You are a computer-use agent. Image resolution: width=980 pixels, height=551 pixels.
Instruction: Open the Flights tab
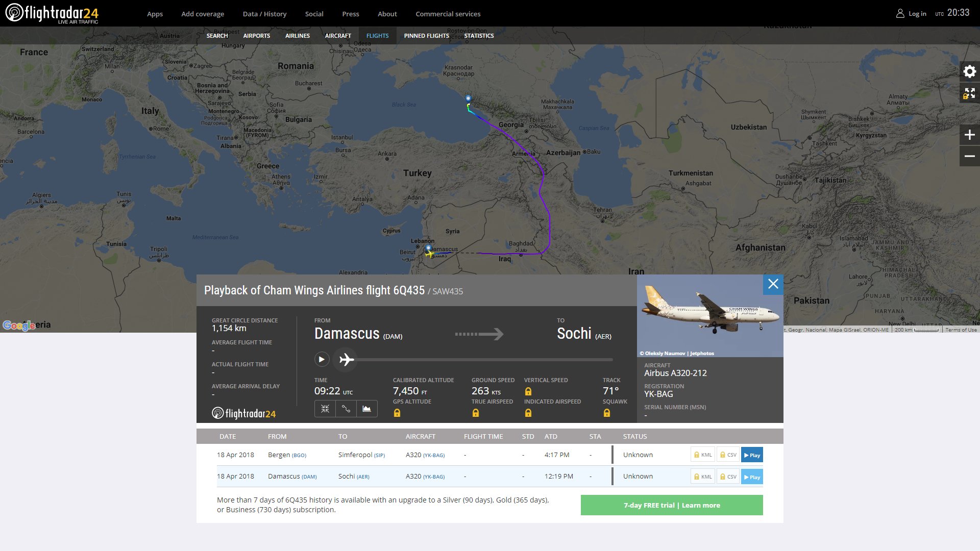pyautogui.click(x=377, y=36)
